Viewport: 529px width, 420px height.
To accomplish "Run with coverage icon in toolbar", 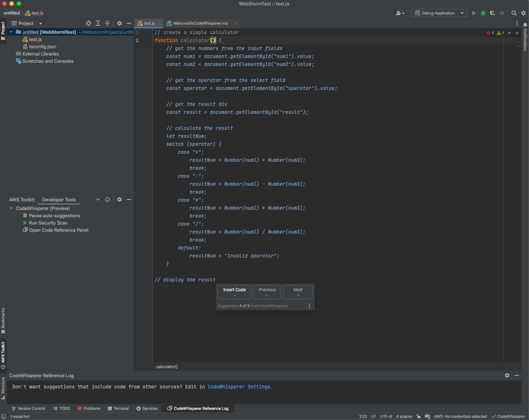I will 493,13.
